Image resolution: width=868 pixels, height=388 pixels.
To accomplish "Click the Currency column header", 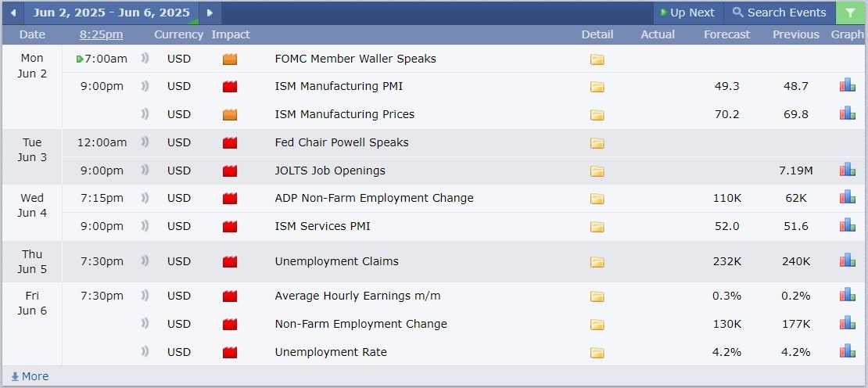I will [179, 34].
